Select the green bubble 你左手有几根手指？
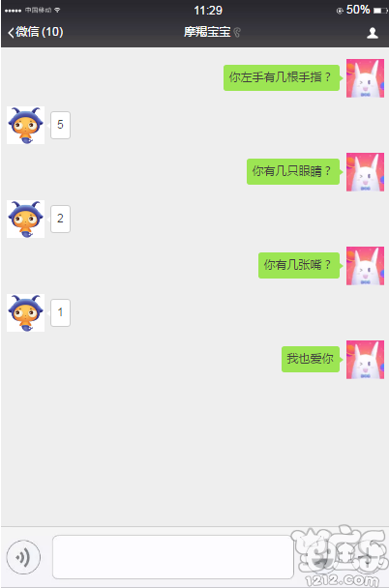 pos(283,77)
